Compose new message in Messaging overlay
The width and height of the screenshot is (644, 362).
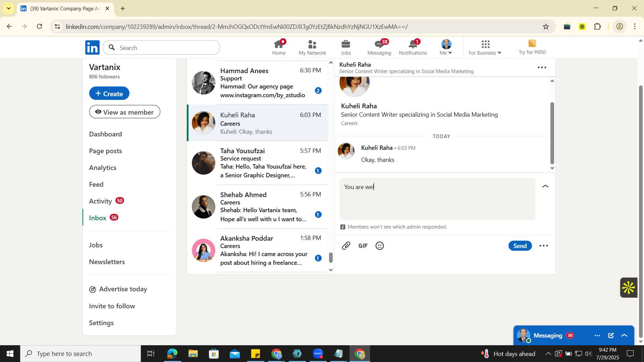pos(611,336)
